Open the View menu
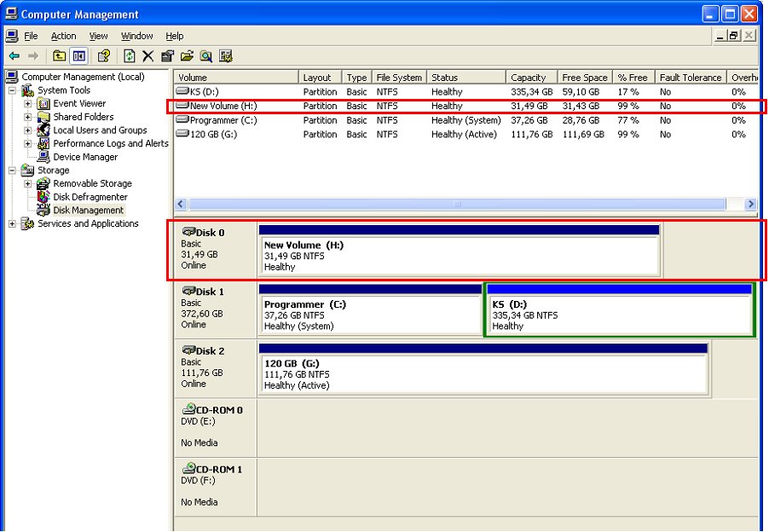 coord(98,36)
